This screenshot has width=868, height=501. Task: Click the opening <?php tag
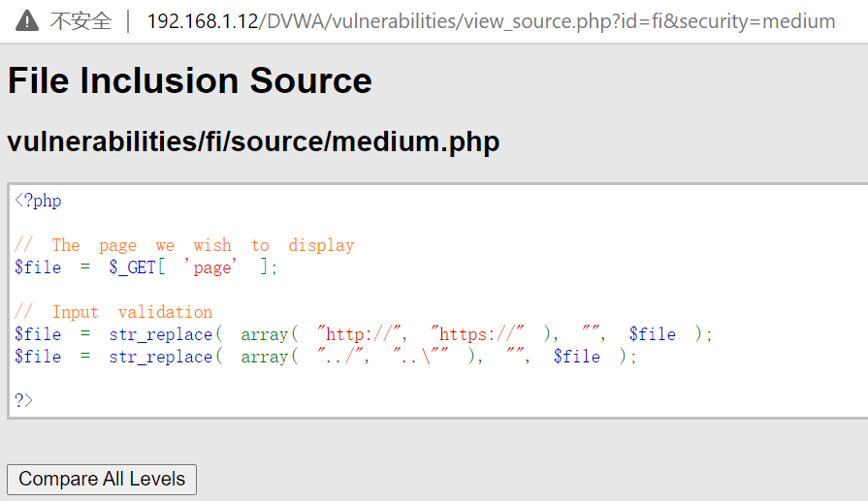(x=38, y=201)
